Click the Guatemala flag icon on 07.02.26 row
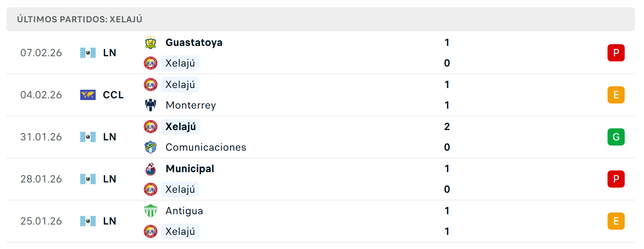 click(88, 53)
